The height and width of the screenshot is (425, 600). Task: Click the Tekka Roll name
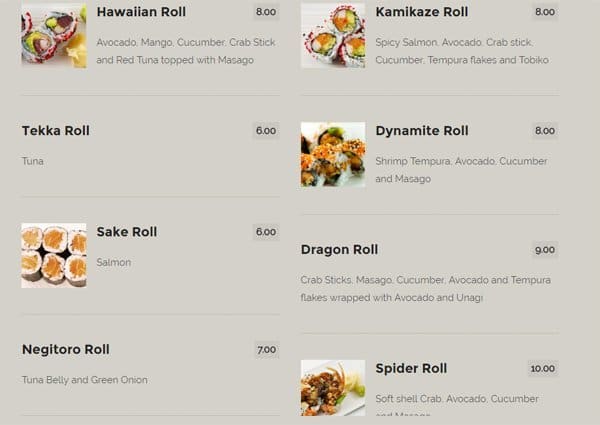point(56,131)
